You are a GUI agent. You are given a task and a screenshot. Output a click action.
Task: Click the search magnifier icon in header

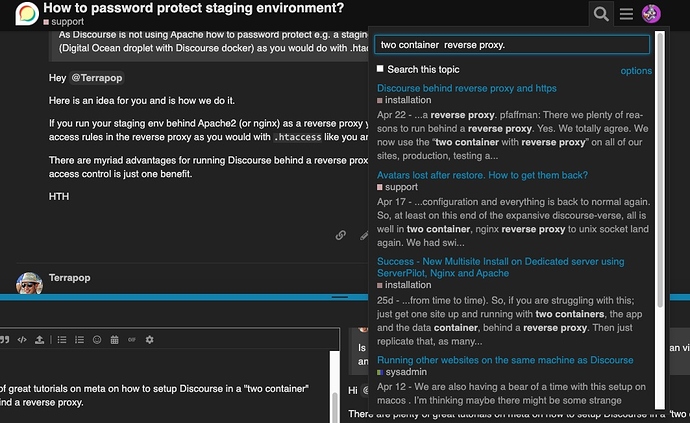pyautogui.click(x=601, y=14)
